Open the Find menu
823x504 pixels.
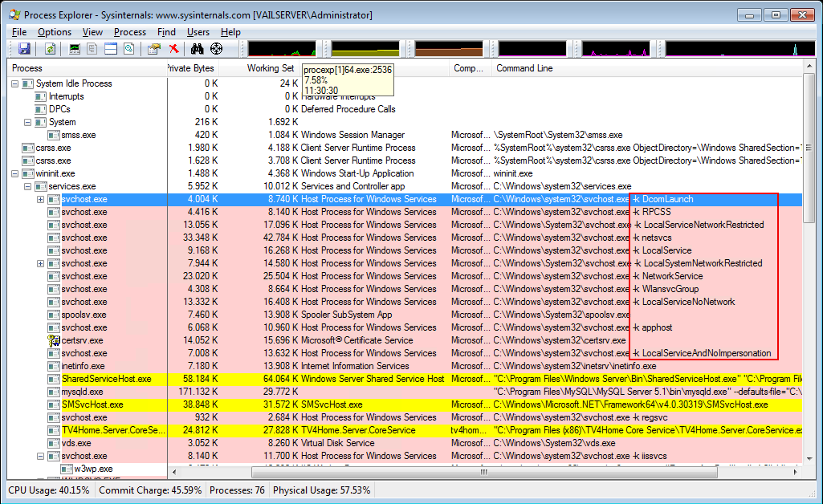pos(166,32)
